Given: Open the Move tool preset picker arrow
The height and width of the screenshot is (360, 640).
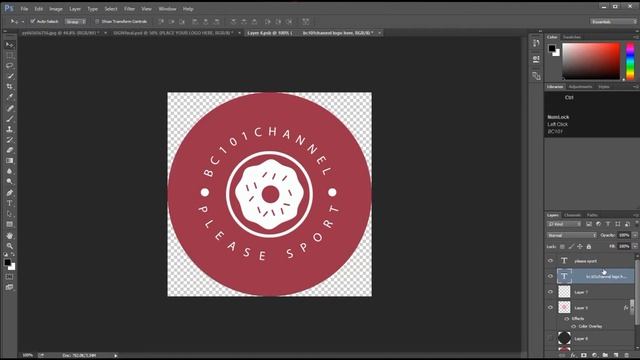Looking at the screenshot, I should (23, 21).
